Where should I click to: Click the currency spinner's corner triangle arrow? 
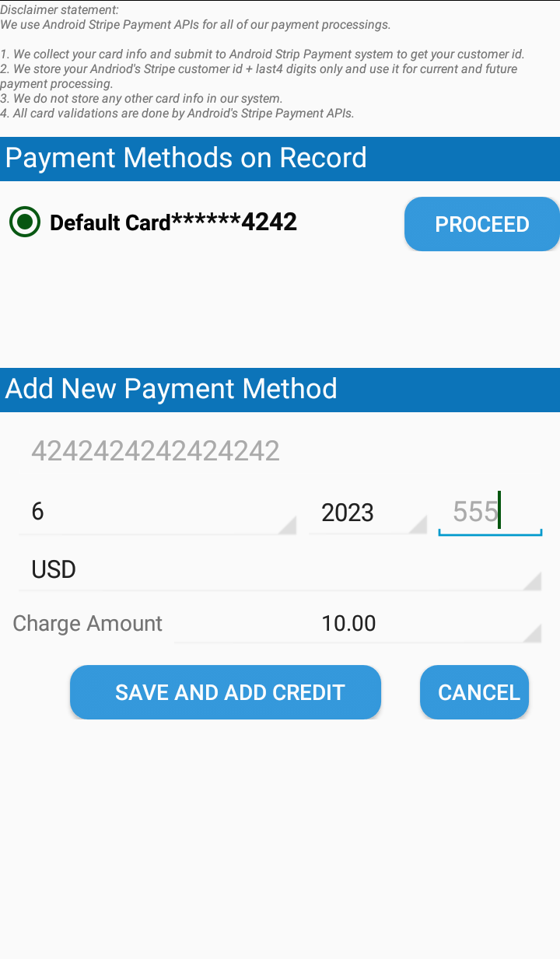(533, 582)
